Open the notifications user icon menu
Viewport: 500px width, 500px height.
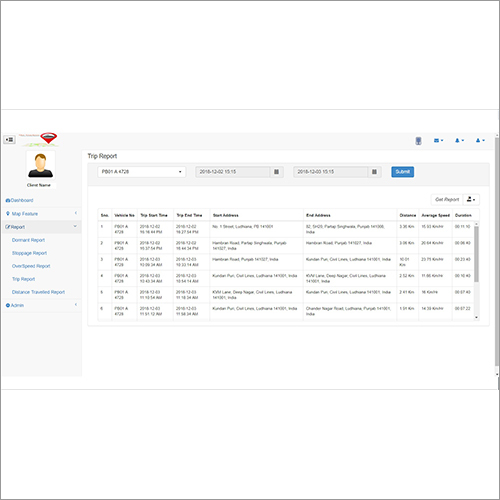(x=459, y=141)
